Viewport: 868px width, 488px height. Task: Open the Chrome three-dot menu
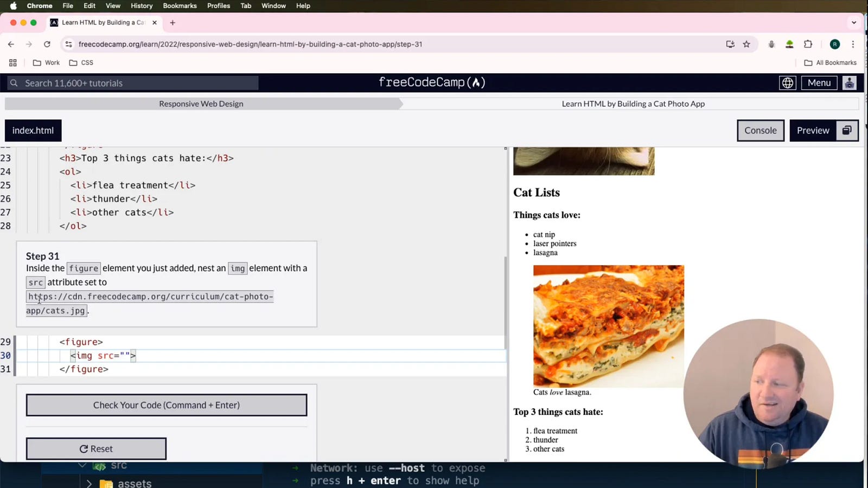[x=853, y=44]
